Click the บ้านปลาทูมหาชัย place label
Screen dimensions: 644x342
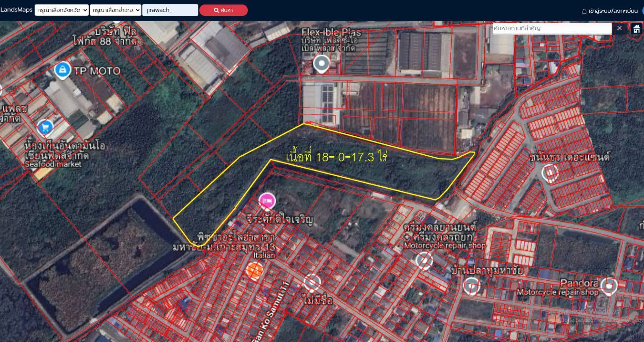click(x=487, y=270)
